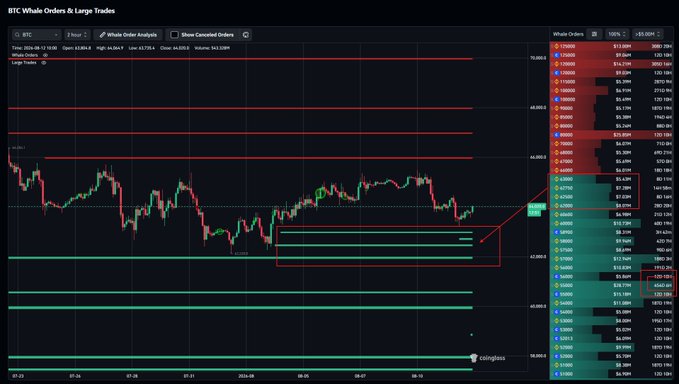Click Binance icon on the $14.21M row
Image resolution: width=679 pixels, height=384 pixels.
click(556, 64)
